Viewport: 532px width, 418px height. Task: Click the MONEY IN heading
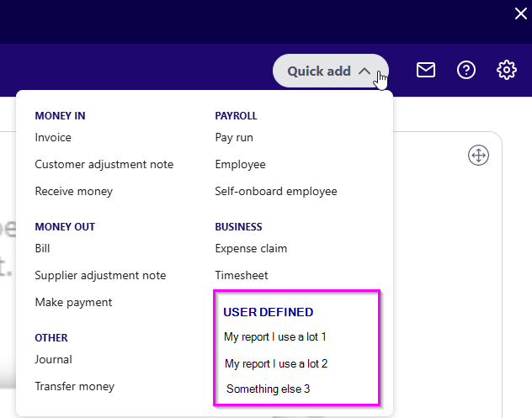coord(60,116)
